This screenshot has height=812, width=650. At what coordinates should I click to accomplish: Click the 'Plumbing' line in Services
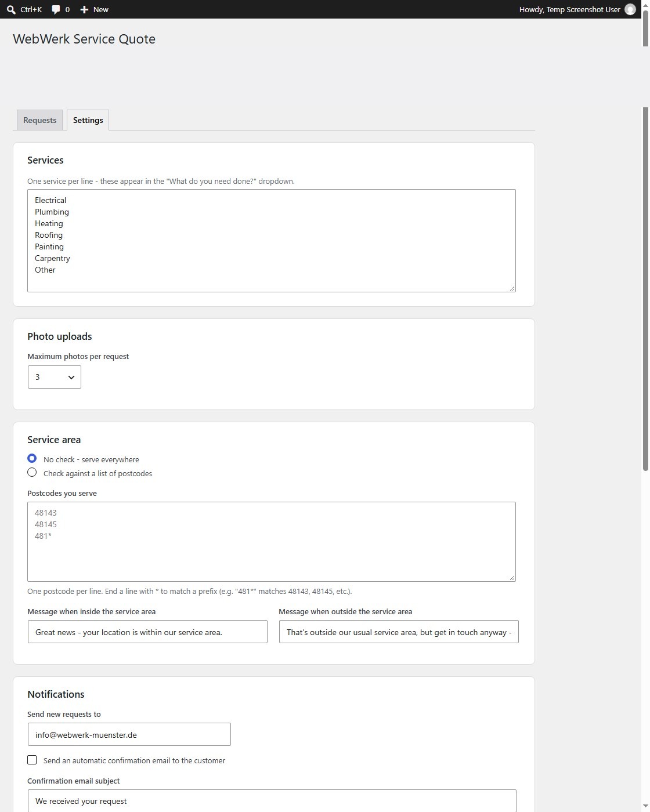tap(52, 212)
